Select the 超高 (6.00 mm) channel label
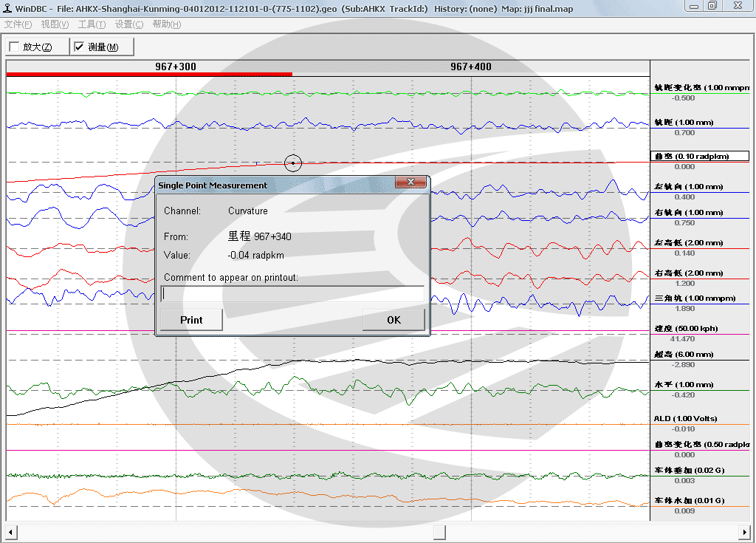This screenshot has width=756, height=543. coord(684,355)
